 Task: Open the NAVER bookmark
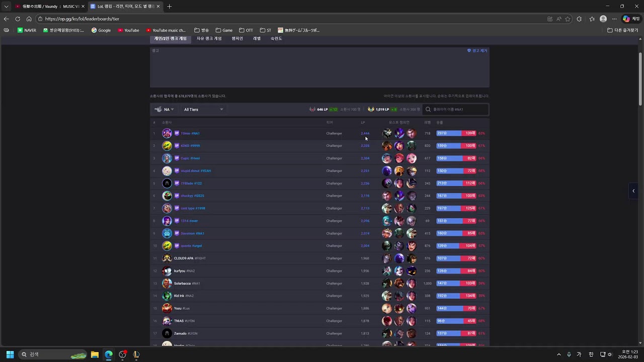coord(27,30)
